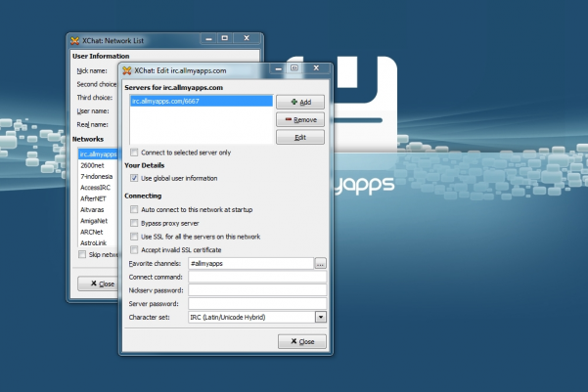Enable Connect to selected server only
Image resolution: width=588 pixels, height=392 pixels.
click(134, 152)
